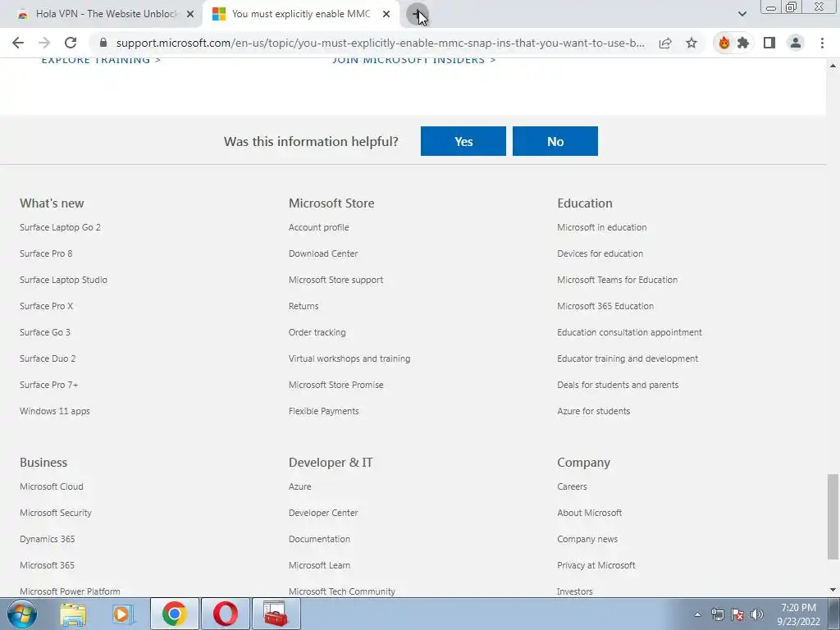This screenshot has height=630, width=840.
Task: Open the Documentation link
Action: point(319,539)
